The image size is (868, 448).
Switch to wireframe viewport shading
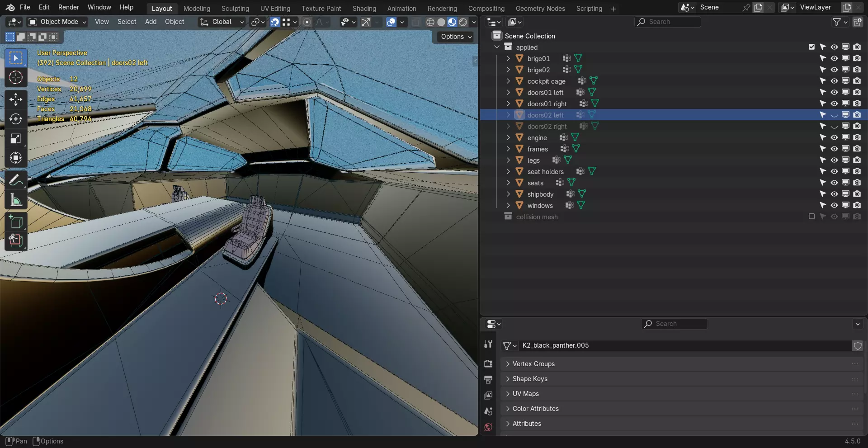(x=430, y=22)
